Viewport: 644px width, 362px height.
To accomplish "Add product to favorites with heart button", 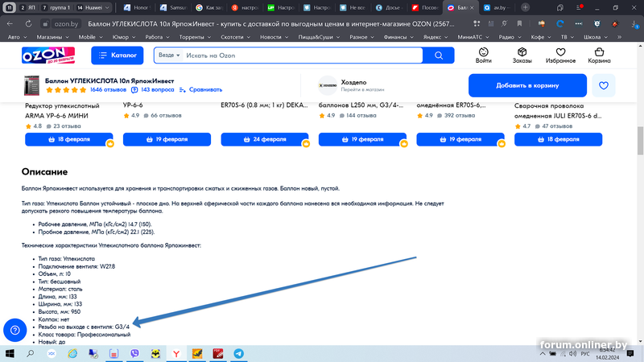I will (x=603, y=85).
